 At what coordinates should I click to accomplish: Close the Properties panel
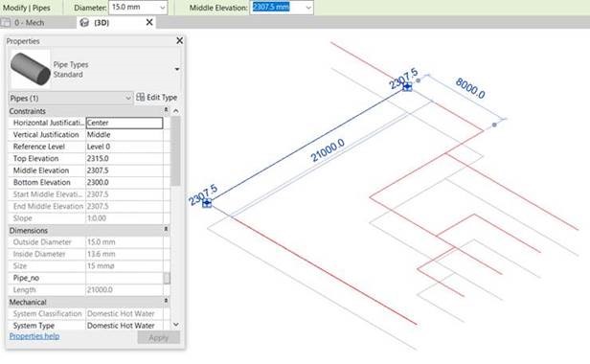click(x=179, y=40)
